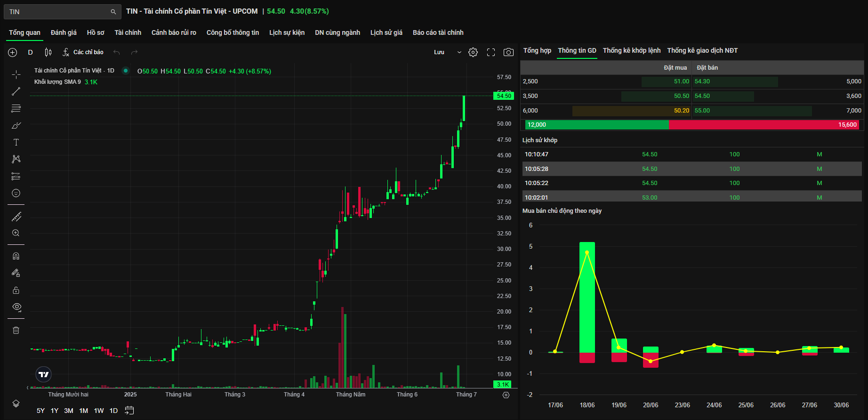Expand the Lưu save dropdown arrow
Viewport: 868px width, 420px height.
tap(459, 52)
